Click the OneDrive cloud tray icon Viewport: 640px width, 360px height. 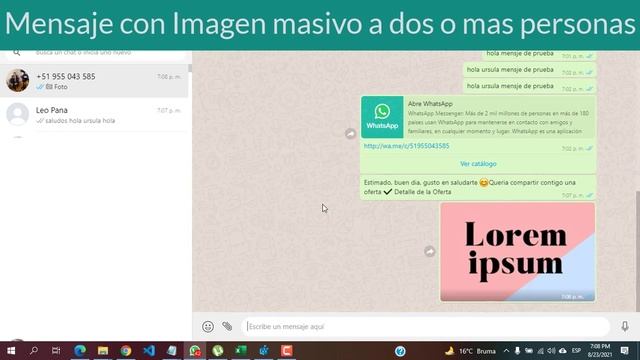[x=563, y=351]
